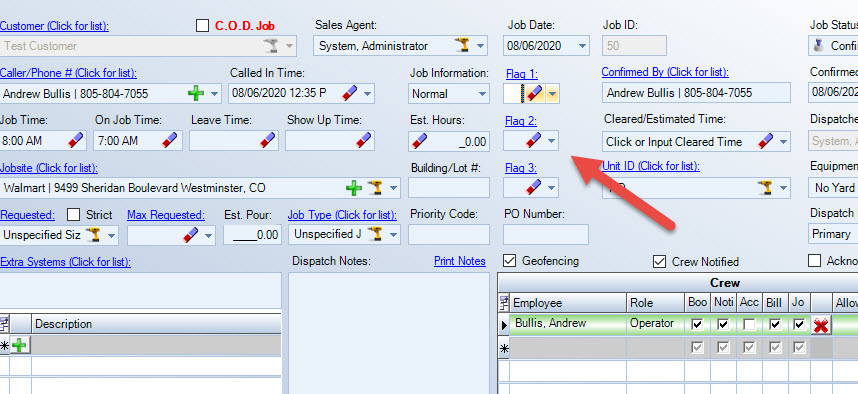Click the Print Notes link
This screenshot has height=394, width=858.
pyautogui.click(x=460, y=261)
